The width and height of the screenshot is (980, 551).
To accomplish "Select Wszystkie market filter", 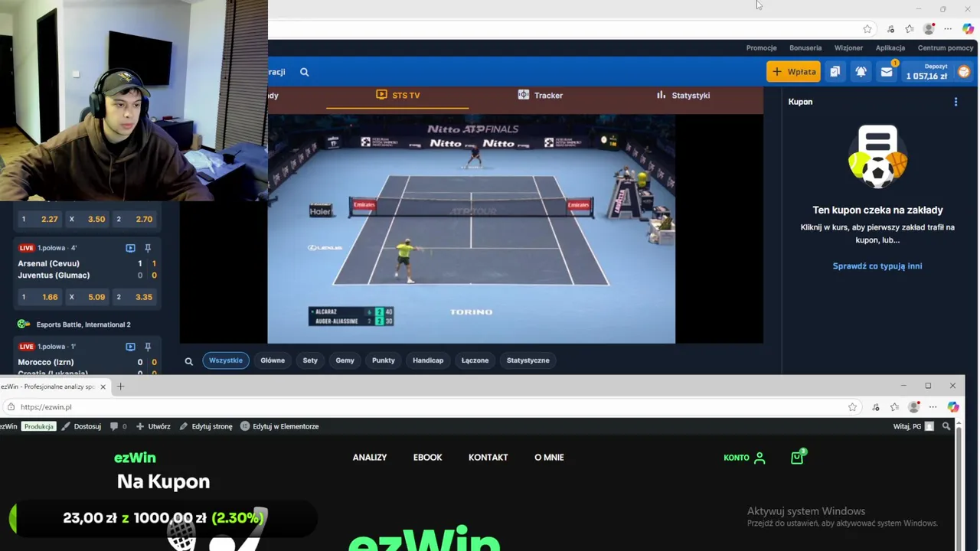I will coord(226,360).
